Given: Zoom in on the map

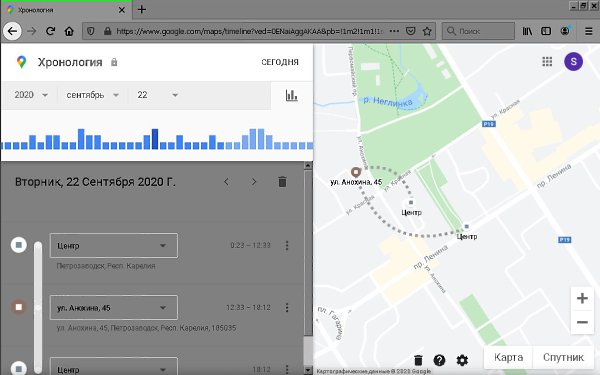Looking at the screenshot, I should 582,298.
